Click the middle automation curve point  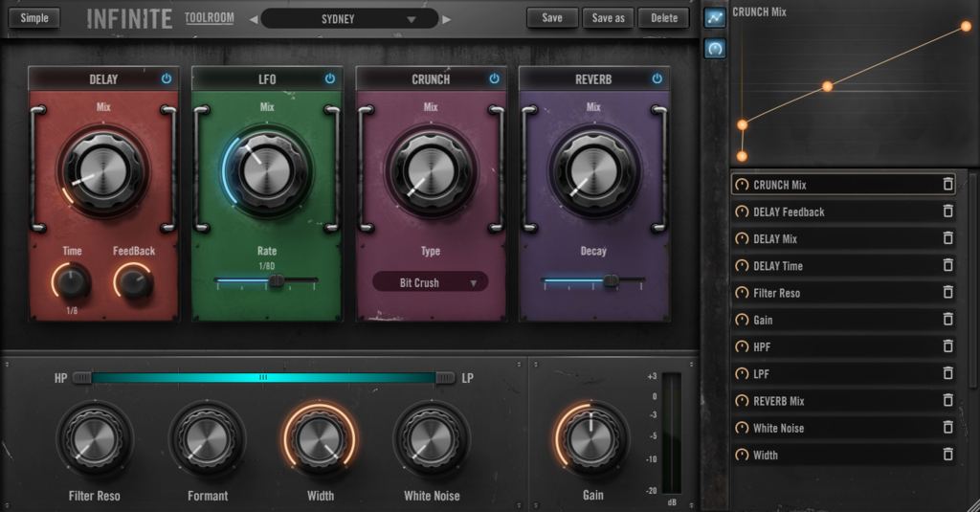click(827, 86)
